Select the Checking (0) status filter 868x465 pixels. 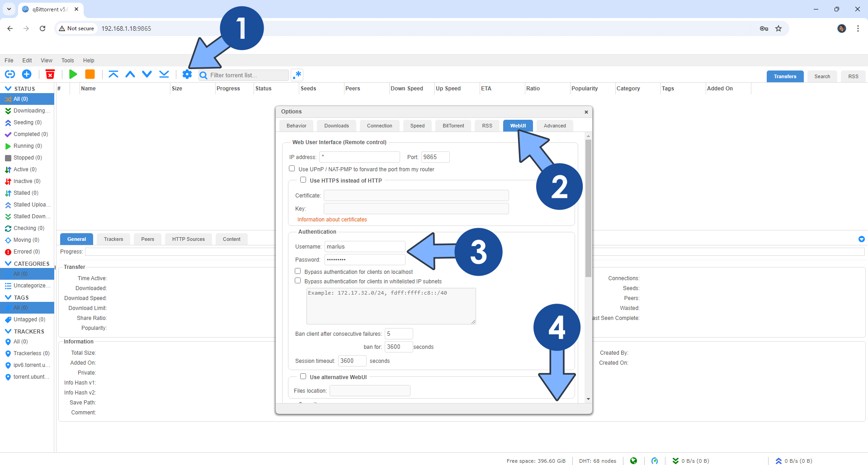pyautogui.click(x=27, y=228)
